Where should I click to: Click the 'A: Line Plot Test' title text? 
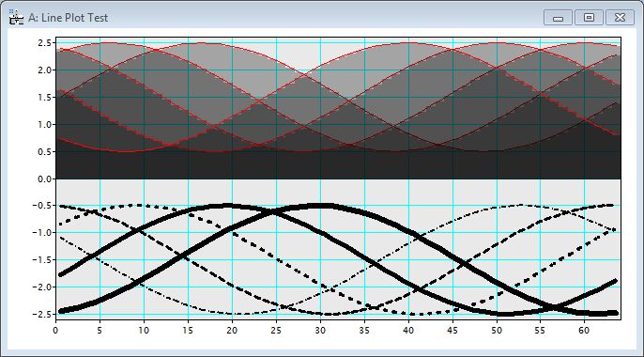click(69, 18)
